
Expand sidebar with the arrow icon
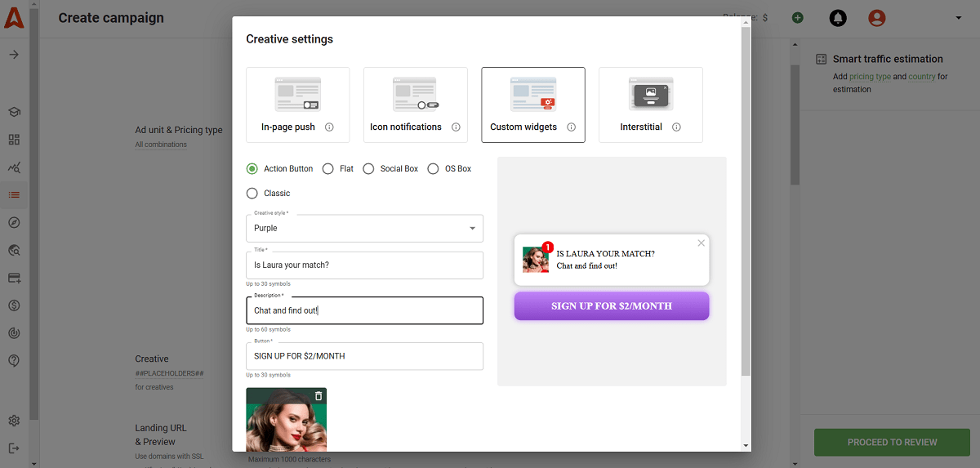[14, 55]
